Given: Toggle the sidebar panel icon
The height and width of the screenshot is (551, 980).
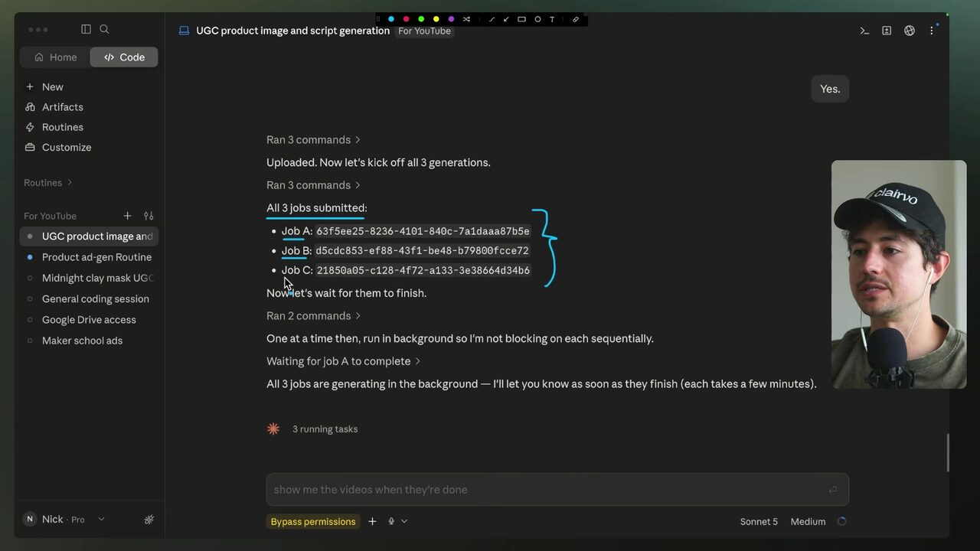Looking at the screenshot, I should tap(86, 29).
